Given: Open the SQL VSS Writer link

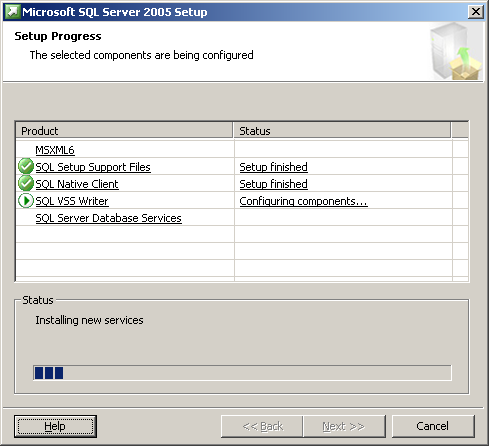Looking at the screenshot, I should click(72, 201).
